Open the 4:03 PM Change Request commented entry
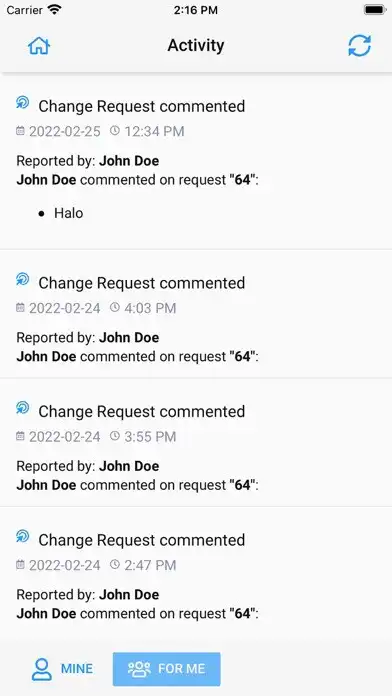Image resolution: width=392 pixels, height=696 pixels. pyautogui.click(x=196, y=314)
